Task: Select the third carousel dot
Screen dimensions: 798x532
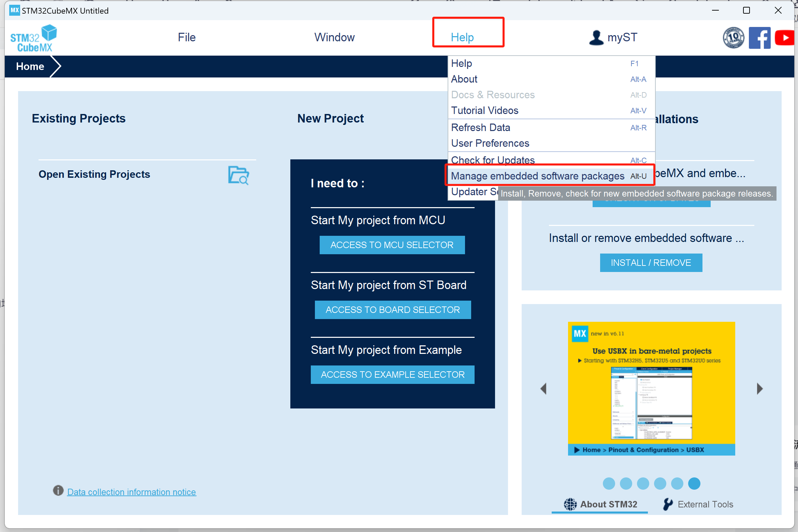Action: [x=643, y=483]
